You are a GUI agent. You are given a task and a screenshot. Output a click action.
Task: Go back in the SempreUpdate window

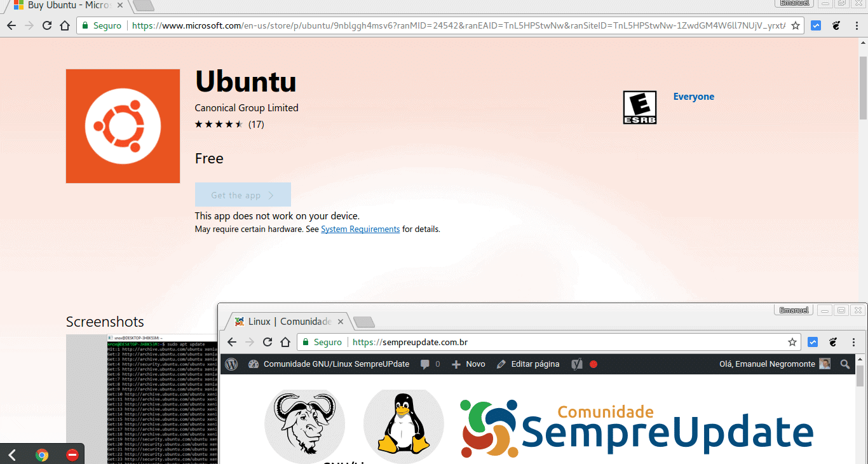(x=232, y=342)
